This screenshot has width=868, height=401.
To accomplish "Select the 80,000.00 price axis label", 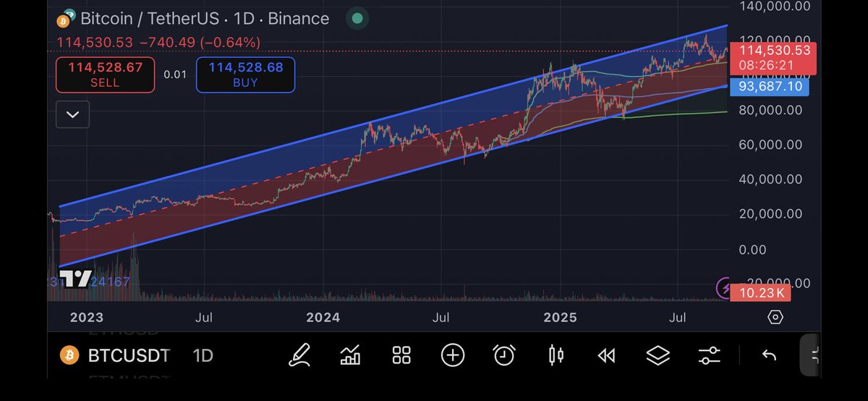I will [771, 111].
